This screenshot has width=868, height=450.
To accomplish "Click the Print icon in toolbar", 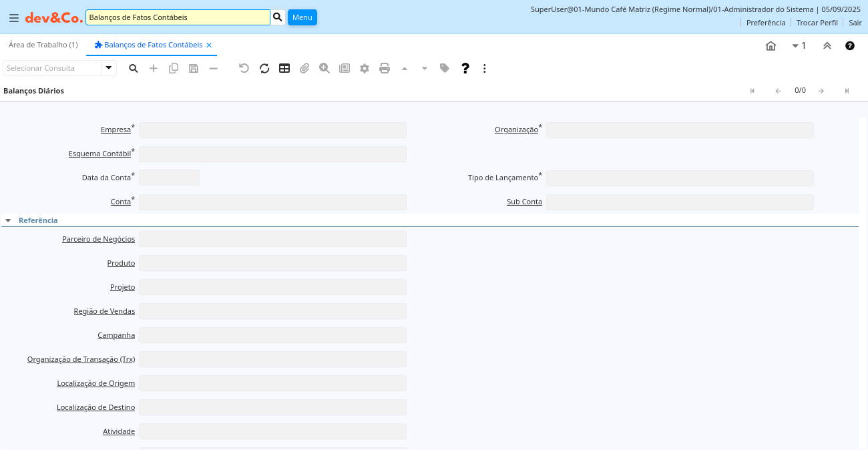I will tap(385, 68).
